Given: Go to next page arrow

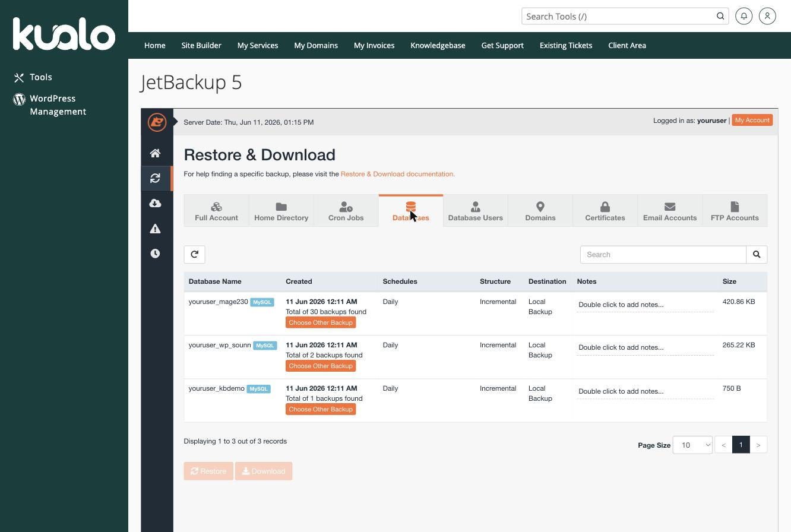Looking at the screenshot, I should coord(758,445).
